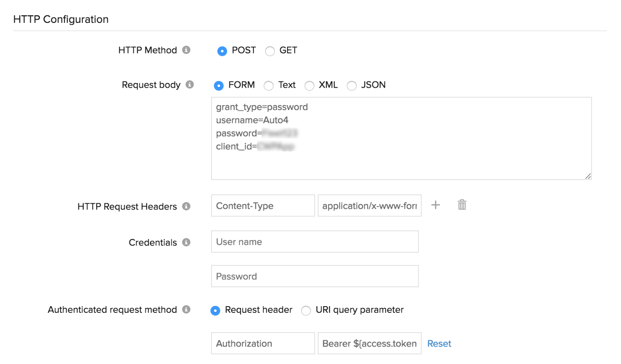621x364 pixels.
Task: Click the request body resize handle
Action: click(x=588, y=176)
